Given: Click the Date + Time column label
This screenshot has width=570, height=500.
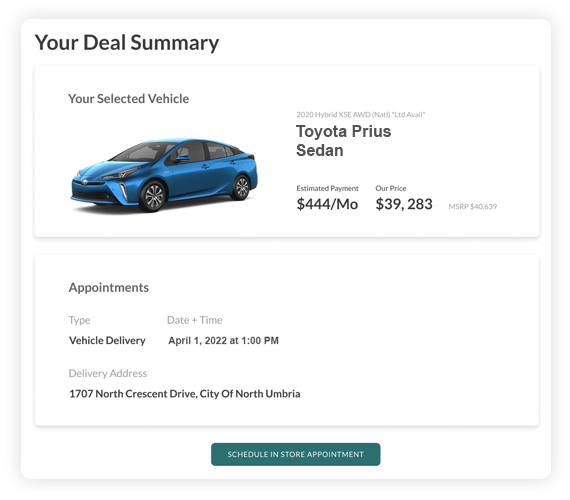Looking at the screenshot, I should coord(194,320).
